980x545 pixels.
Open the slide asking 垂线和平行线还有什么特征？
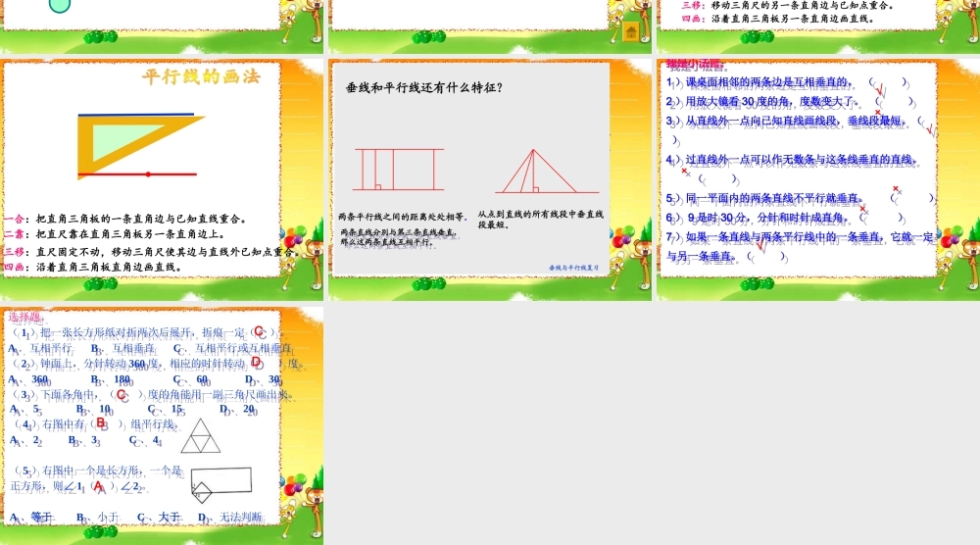coord(490,180)
